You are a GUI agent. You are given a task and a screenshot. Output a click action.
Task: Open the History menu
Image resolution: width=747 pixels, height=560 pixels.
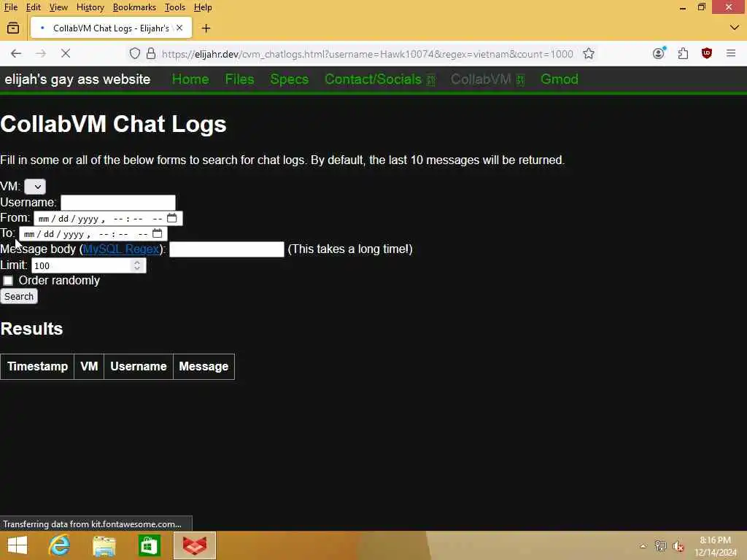coord(90,7)
